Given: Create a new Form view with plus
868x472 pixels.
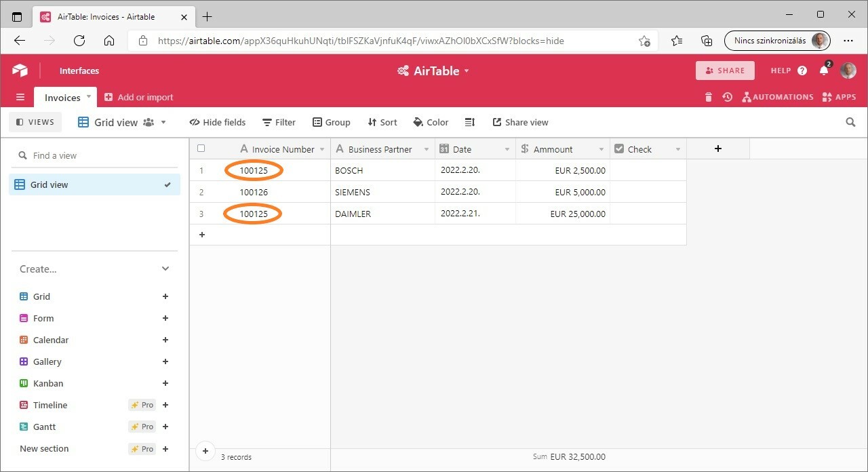Looking at the screenshot, I should pos(165,318).
